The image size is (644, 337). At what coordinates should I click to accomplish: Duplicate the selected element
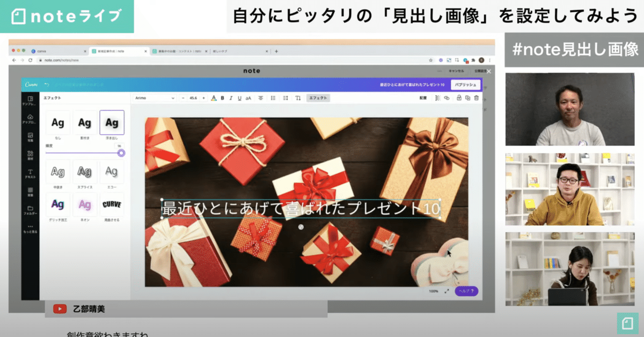point(468,98)
